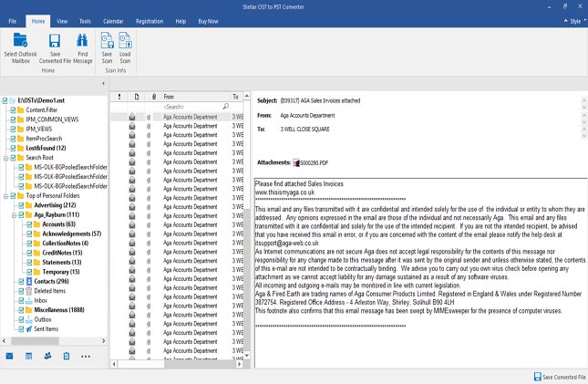588x384 pixels.
Task: Click the Deleted Items trash icon
Action: point(29,291)
